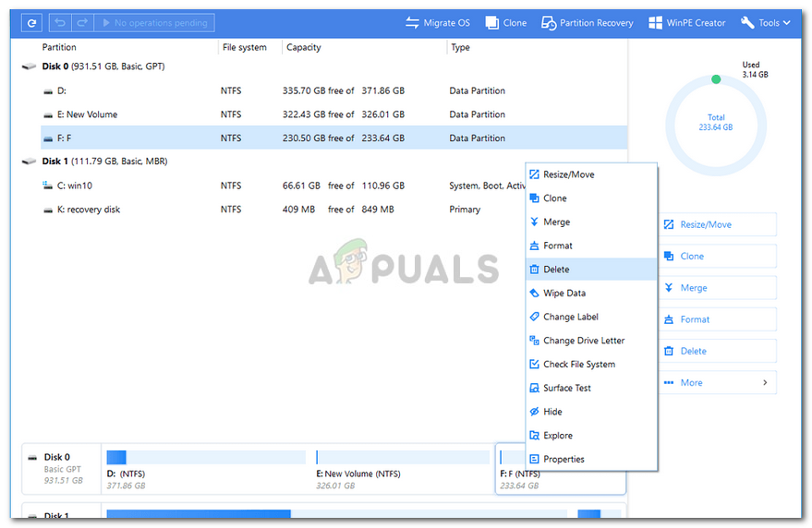Click Format button in right panel
812x528 pixels.
718,319
